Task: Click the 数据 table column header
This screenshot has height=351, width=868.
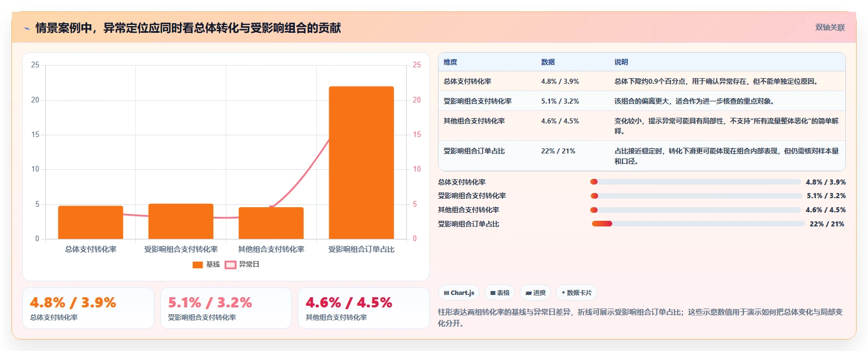Action: pos(548,62)
